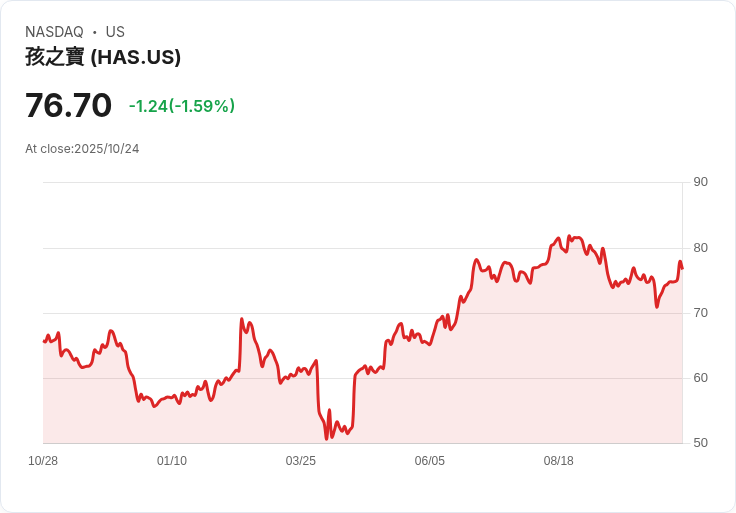
Task: Click the rightmost end of the price line
Action: click(x=682, y=268)
